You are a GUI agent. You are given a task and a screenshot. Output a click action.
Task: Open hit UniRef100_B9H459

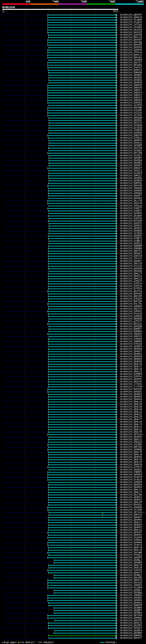131,72
